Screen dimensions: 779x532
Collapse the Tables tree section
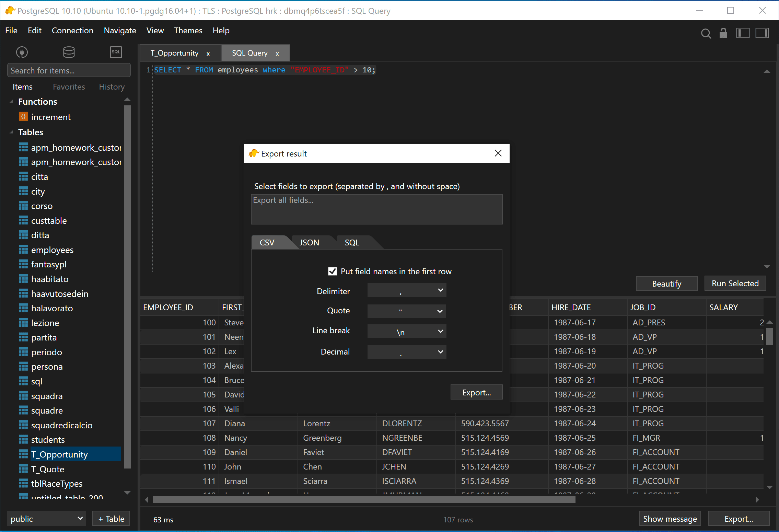click(11, 132)
